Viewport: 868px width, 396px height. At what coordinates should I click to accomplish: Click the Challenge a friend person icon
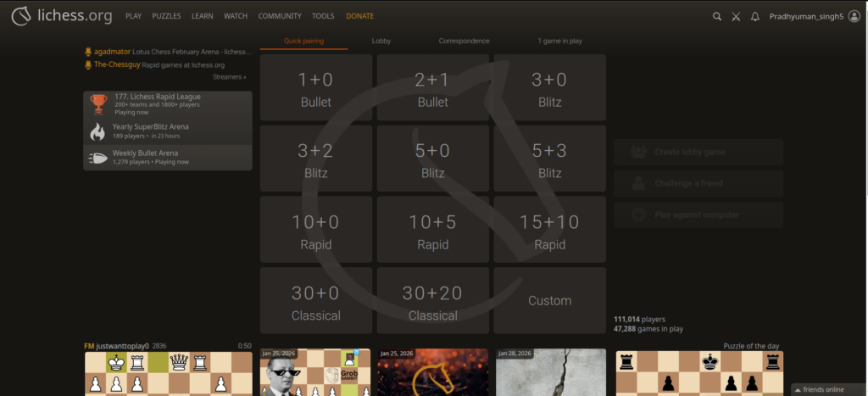[x=638, y=183]
